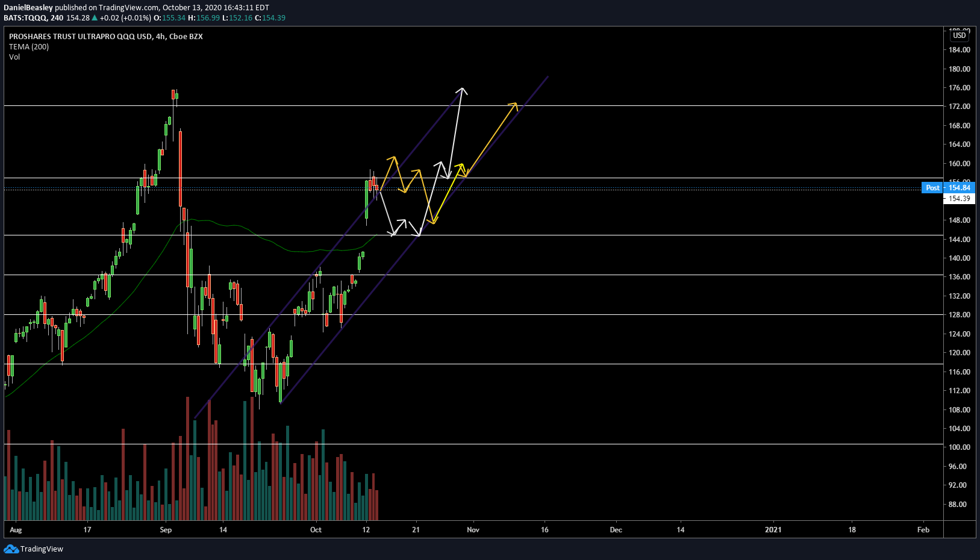This screenshot has width=980, height=560.
Task: Click the 140.00 price axis label
Action: [960, 258]
